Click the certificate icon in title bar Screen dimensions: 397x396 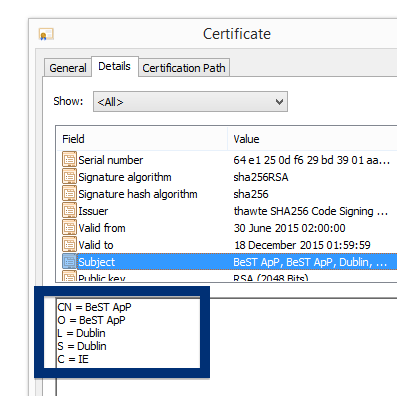click(46, 34)
